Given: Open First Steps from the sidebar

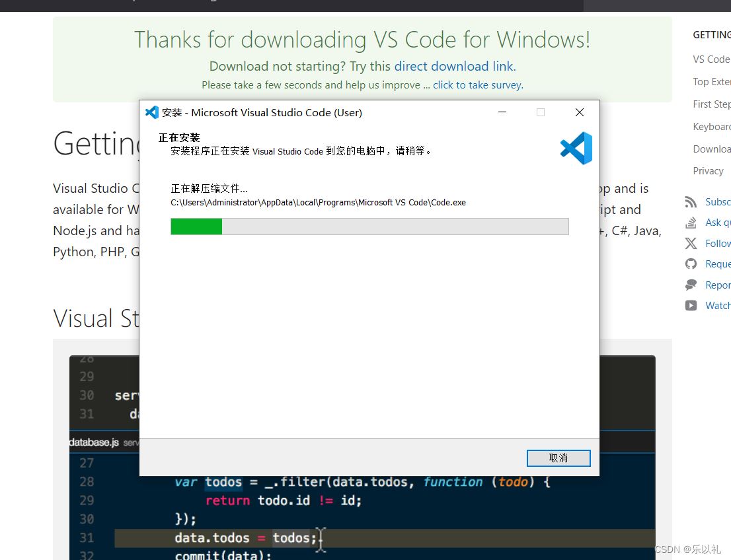Looking at the screenshot, I should 711,104.
